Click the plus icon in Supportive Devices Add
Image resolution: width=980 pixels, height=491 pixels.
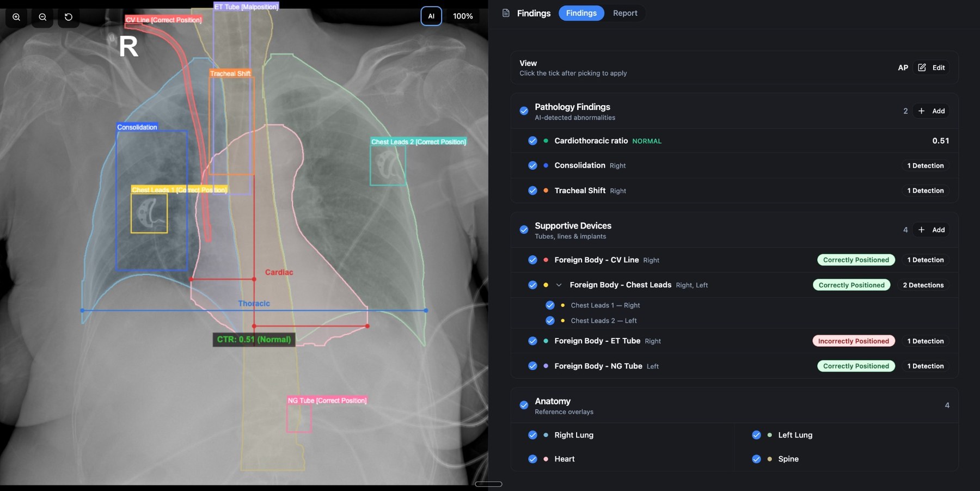point(921,230)
